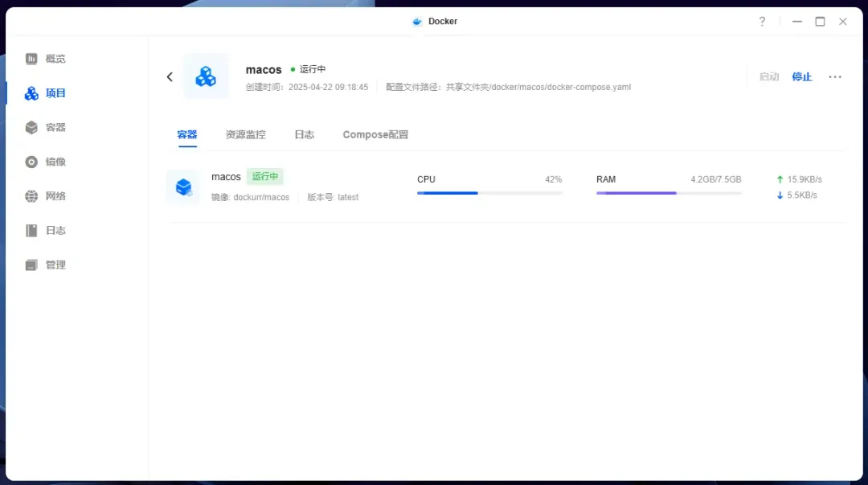The image size is (868, 485).
Task: Click the 运行中 status text beside project title
Action: point(313,69)
